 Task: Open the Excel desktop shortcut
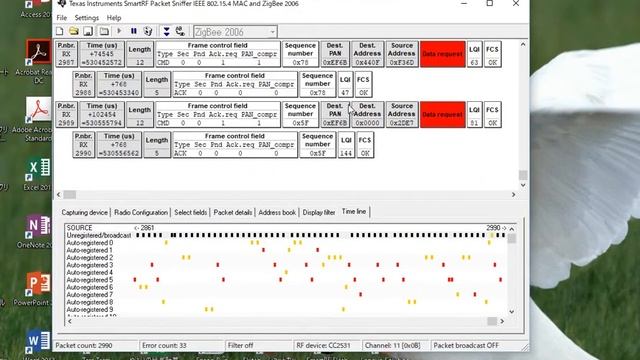(38, 175)
